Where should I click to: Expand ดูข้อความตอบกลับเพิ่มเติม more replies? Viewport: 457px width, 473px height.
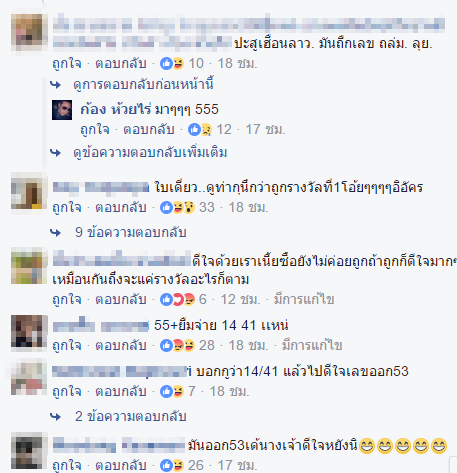coord(150,153)
